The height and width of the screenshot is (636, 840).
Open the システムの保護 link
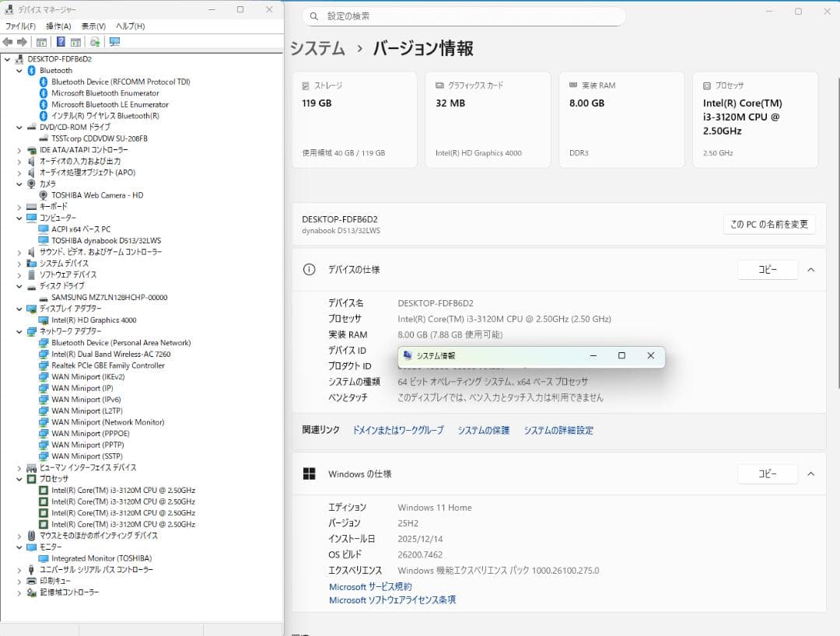click(x=483, y=429)
